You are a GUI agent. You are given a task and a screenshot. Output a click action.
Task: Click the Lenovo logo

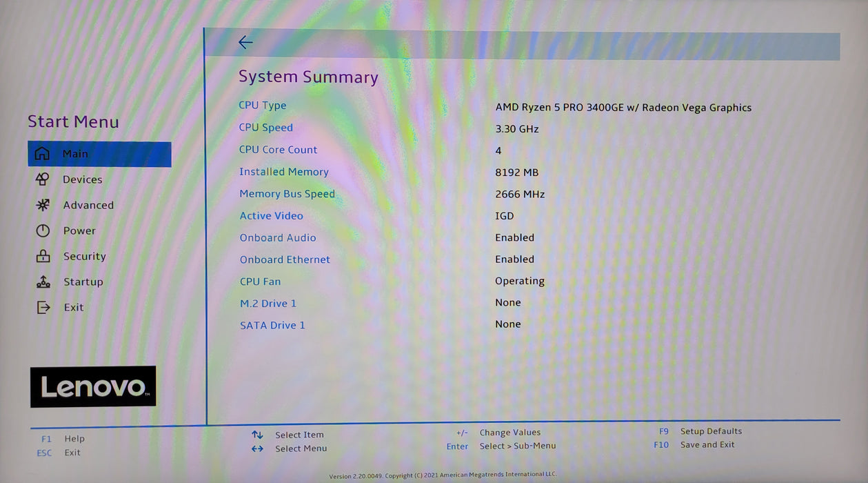[93, 386]
